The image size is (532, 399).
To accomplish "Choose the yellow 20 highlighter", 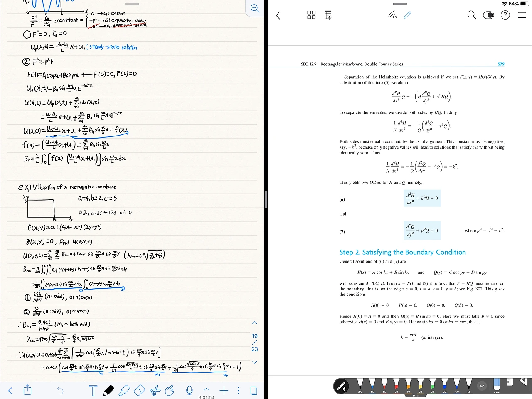I will (420, 386).
